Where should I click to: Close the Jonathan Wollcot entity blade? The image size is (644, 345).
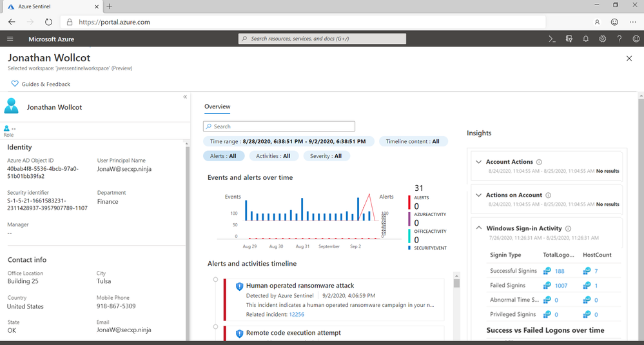629,59
